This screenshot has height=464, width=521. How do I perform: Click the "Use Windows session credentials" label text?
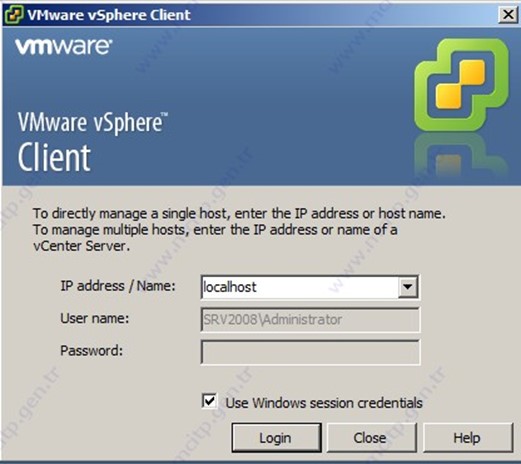click(x=324, y=403)
